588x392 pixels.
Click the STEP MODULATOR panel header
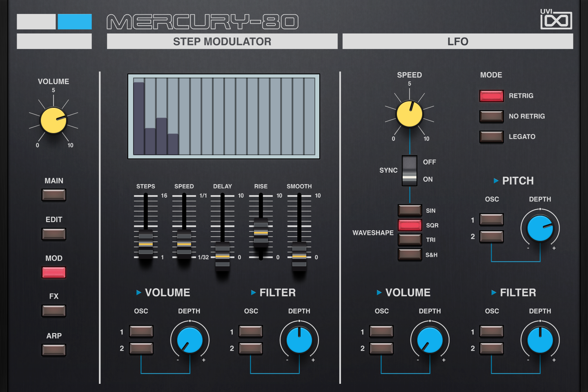coord(222,41)
